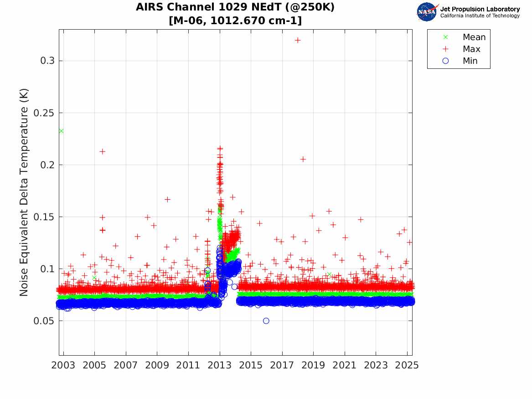The width and height of the screenshot is (532, 399).
Task: Click the "Max" legend label
Action: pyautogui.click(x=471, y=49)
